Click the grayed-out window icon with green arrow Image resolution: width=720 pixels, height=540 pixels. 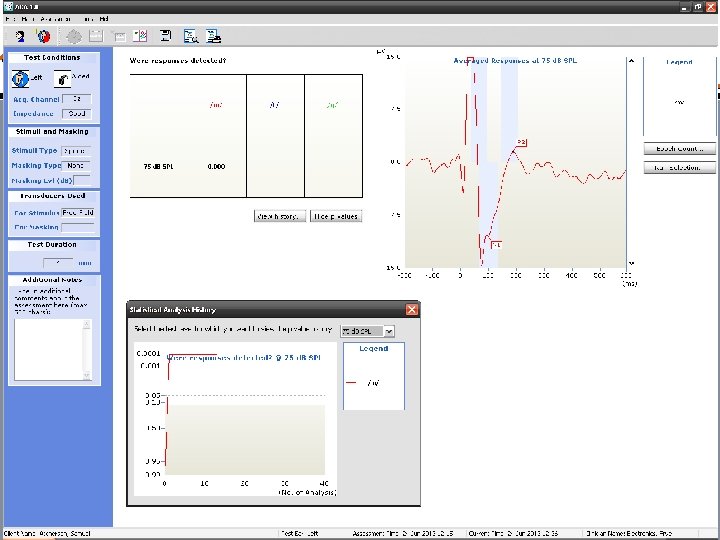coord(119,36)
